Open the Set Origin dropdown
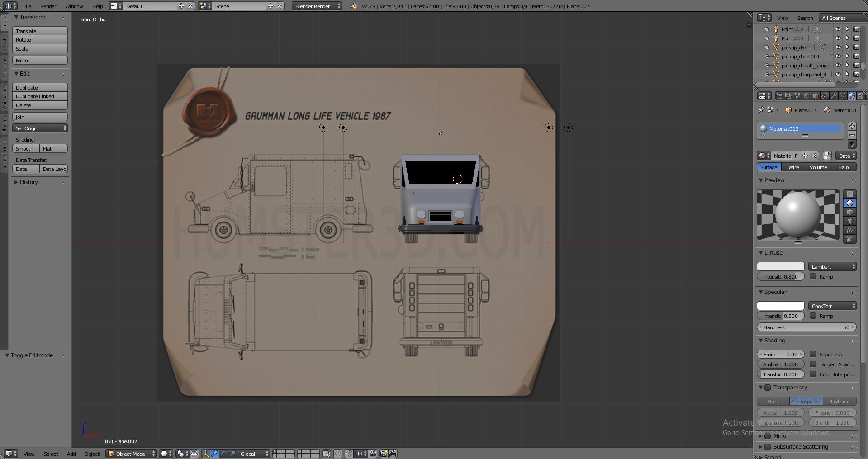Screen dimensions: 868x459 point(40,128)
